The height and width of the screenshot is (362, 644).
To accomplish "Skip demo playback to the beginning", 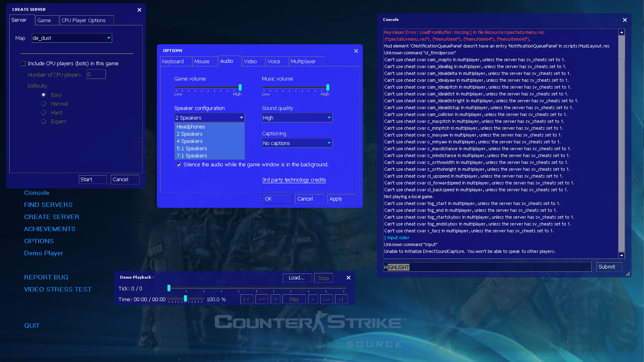I will tap(247, 300).
